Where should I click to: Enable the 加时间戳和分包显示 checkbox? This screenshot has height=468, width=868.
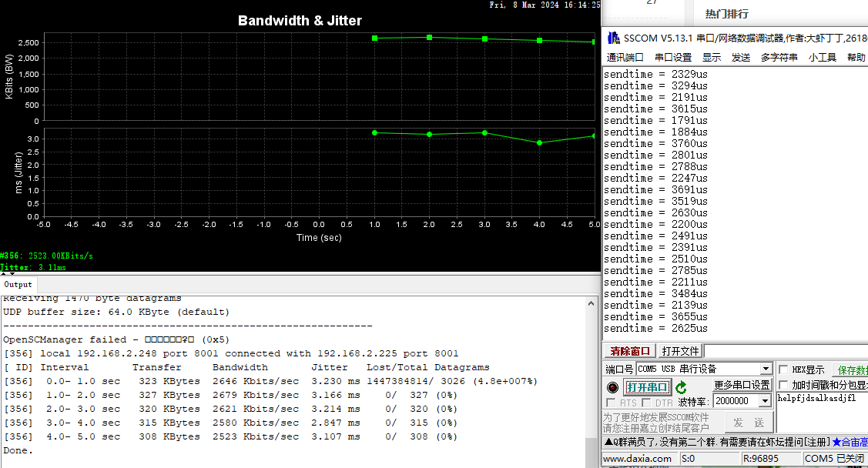pos(783,385)
